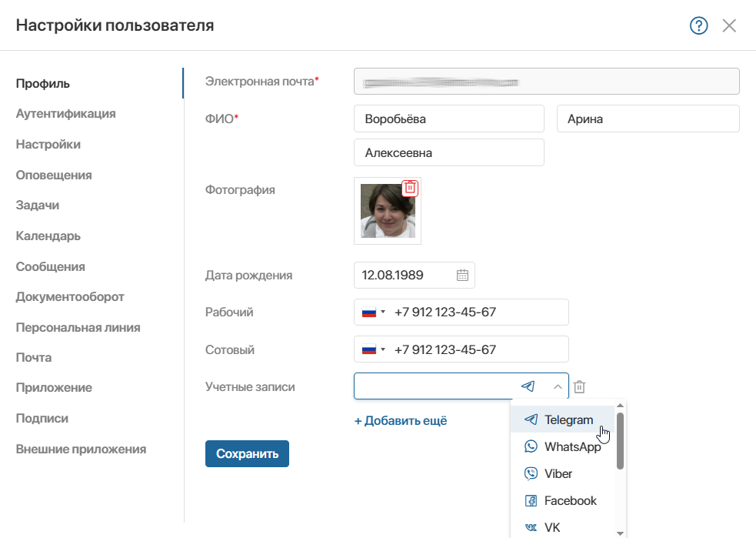756x538 pixels.
Task: Open the help question mark icon
Action: (698, 25)
